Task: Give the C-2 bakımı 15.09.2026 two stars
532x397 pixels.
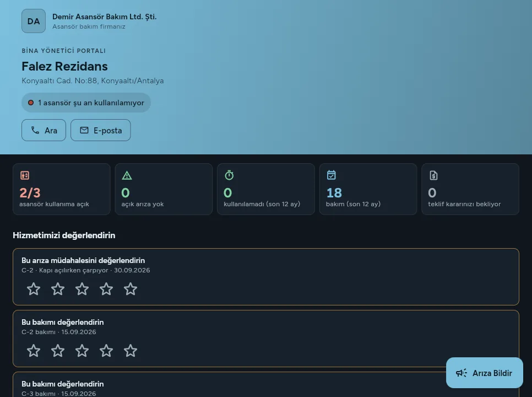Action: tap(58, 351)
